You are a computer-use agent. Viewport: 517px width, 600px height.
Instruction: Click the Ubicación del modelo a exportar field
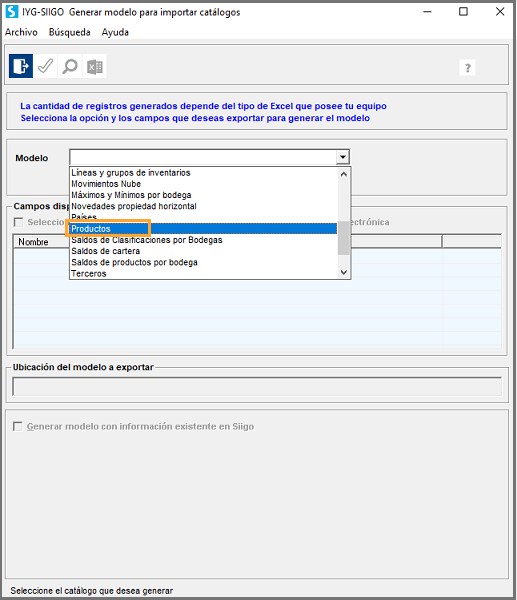click(257, 386)
